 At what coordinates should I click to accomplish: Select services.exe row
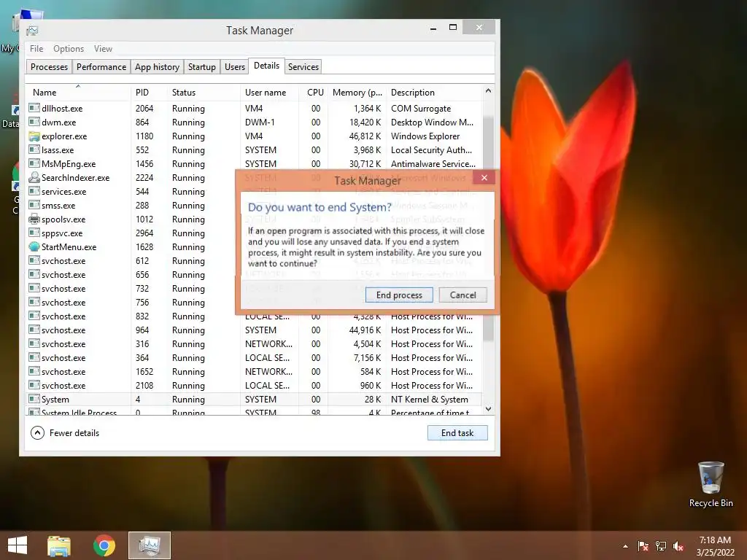tap(254, 192)
